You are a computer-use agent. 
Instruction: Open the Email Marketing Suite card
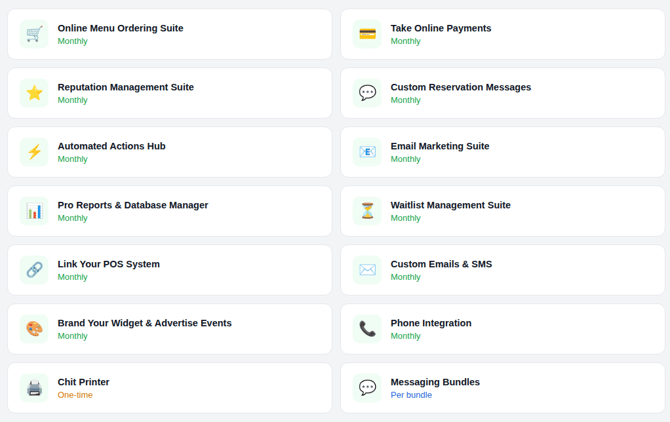pos(502,152)
